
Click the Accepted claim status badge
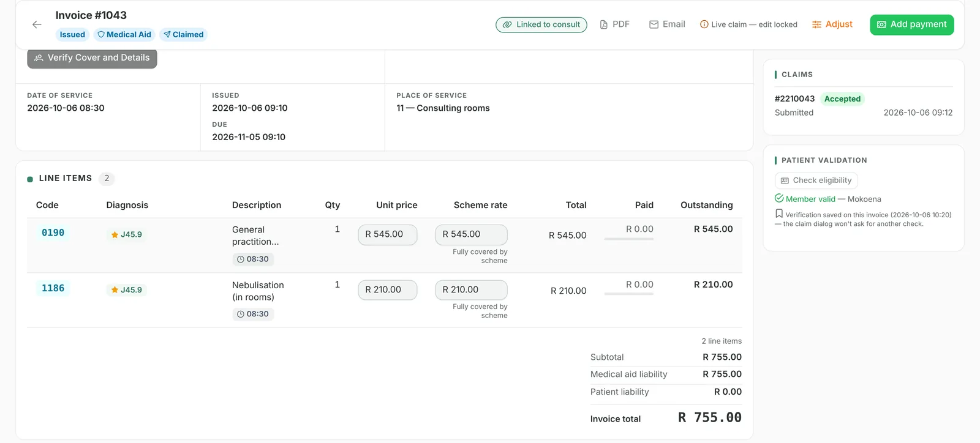(842, 99)
